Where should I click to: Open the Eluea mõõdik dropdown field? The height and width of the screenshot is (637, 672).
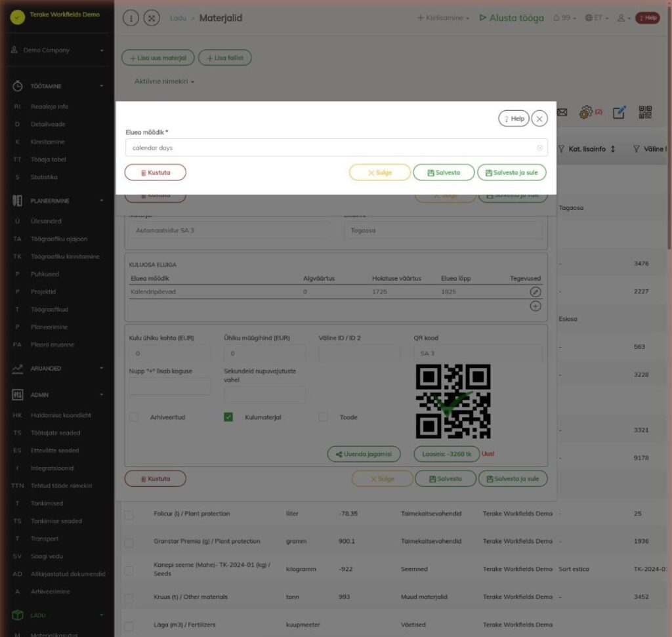(x=336, y=148)
